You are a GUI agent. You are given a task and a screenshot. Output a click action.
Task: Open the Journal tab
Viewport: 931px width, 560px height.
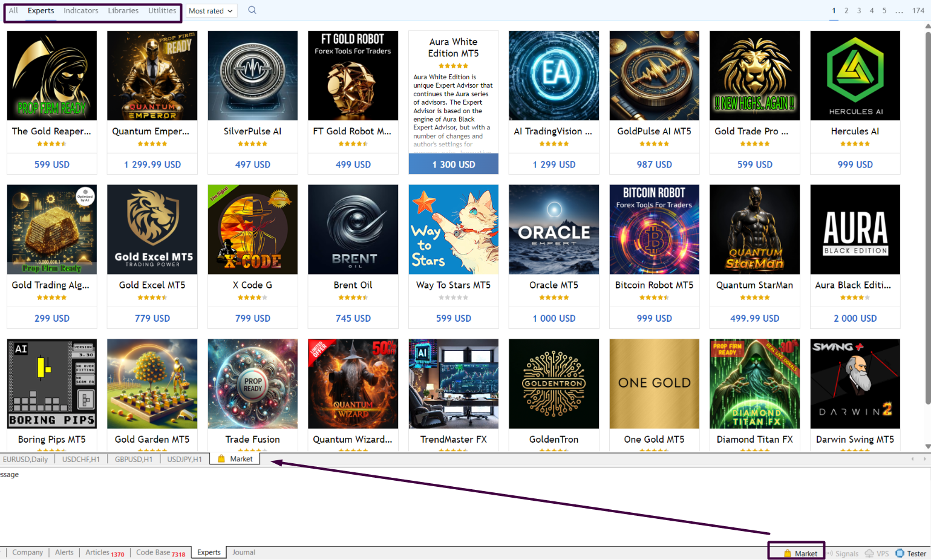coord(244,552)
